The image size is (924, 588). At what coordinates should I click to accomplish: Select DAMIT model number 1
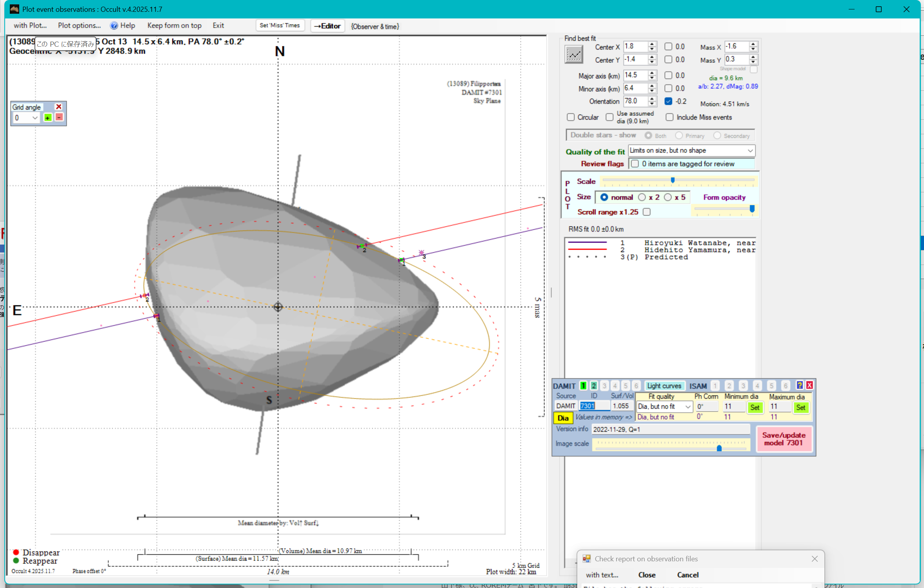tap(583, 386)
